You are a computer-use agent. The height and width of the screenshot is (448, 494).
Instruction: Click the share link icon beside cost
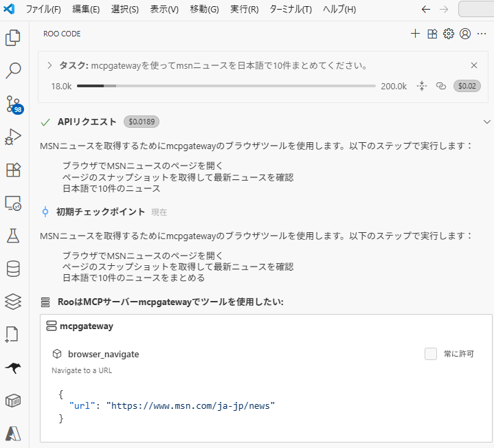[x=441, y=86]
